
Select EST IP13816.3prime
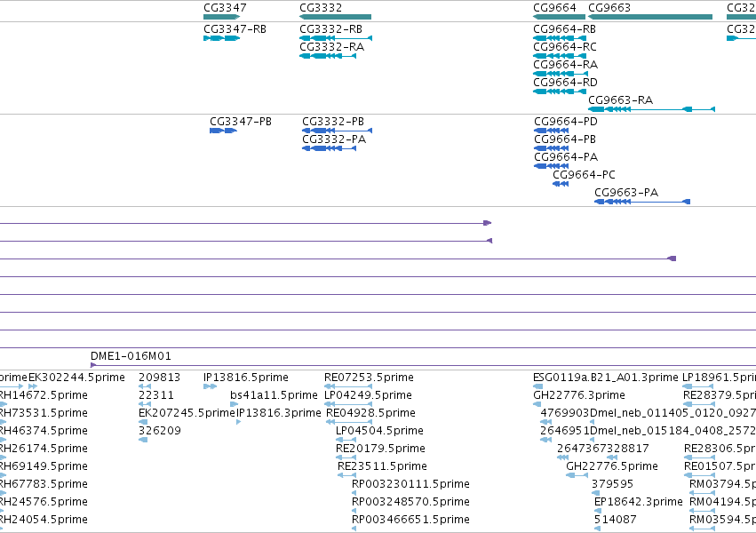tap(279, 413)
